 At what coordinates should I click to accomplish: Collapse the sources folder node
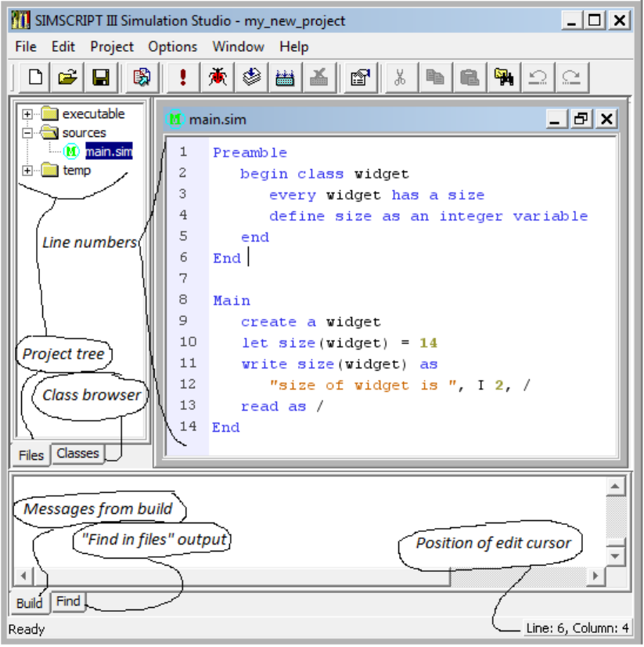coord(27,133)
